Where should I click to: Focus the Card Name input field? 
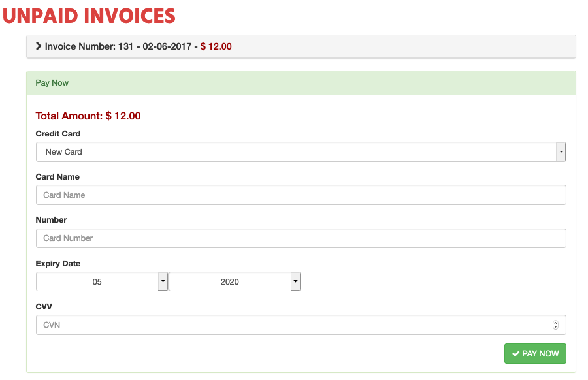click(x=301, y=195)
